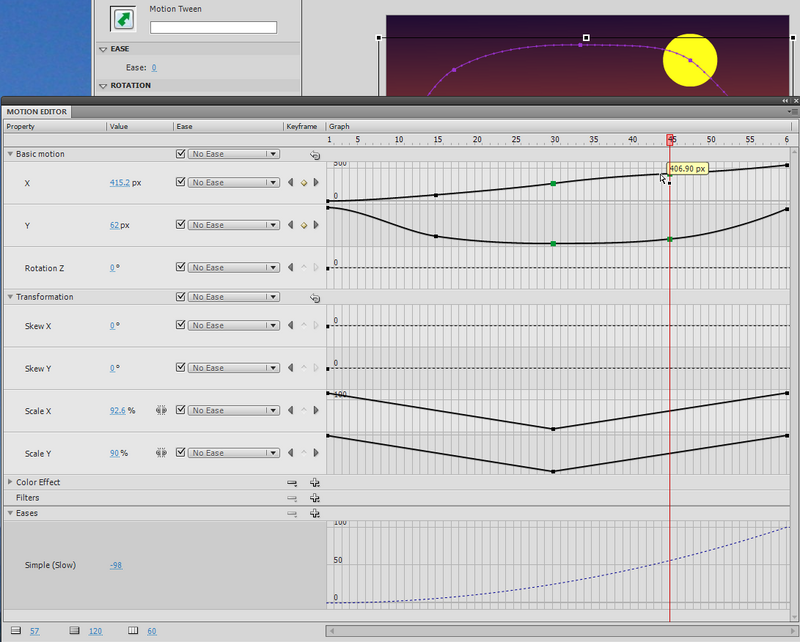Collapse the Rotation section header
The image size is (800, 642).
pos(103,86)
